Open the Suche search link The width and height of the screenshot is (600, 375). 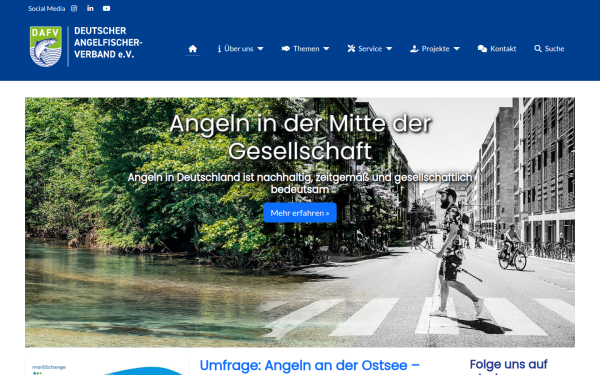[554, 49]
